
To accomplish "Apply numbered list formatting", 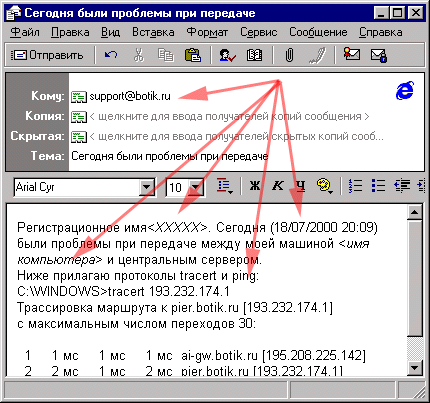I will tap(355, 186).
